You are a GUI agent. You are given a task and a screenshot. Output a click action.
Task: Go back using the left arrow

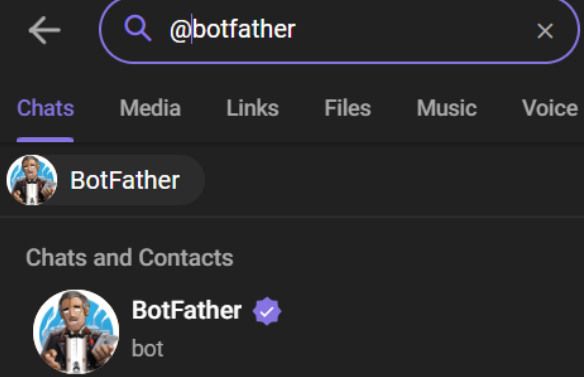(x=44, y=30)
